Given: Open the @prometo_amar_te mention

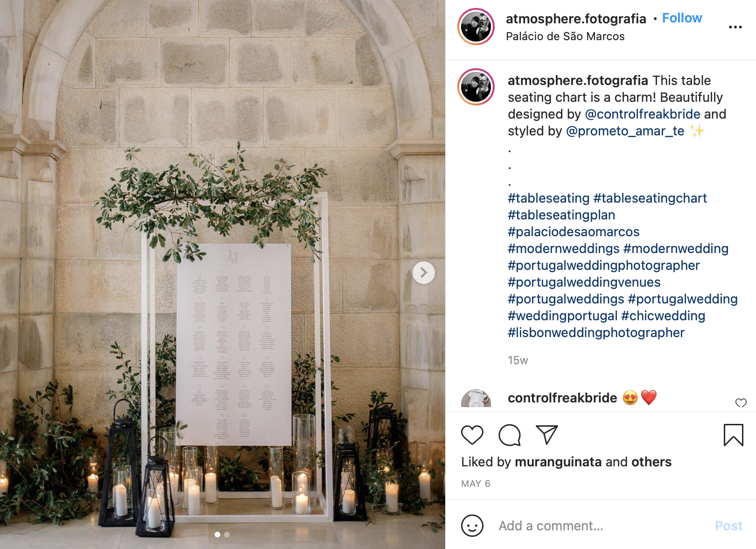Looking at the screenshot, I should click(625, 131).
